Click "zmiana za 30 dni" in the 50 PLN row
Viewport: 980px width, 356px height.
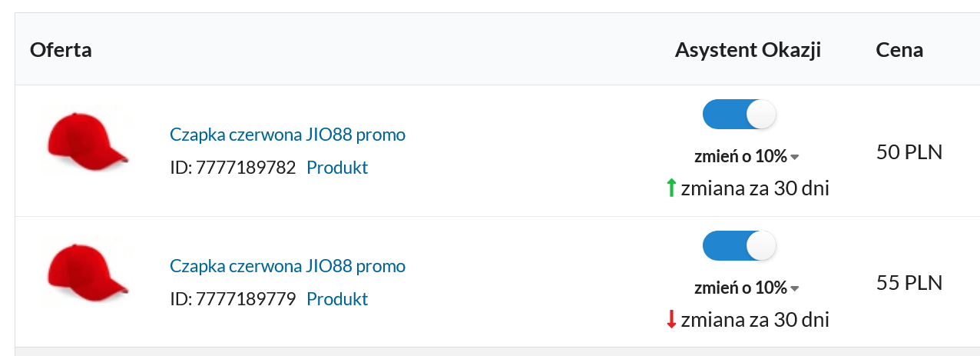(x=754, y=188)
